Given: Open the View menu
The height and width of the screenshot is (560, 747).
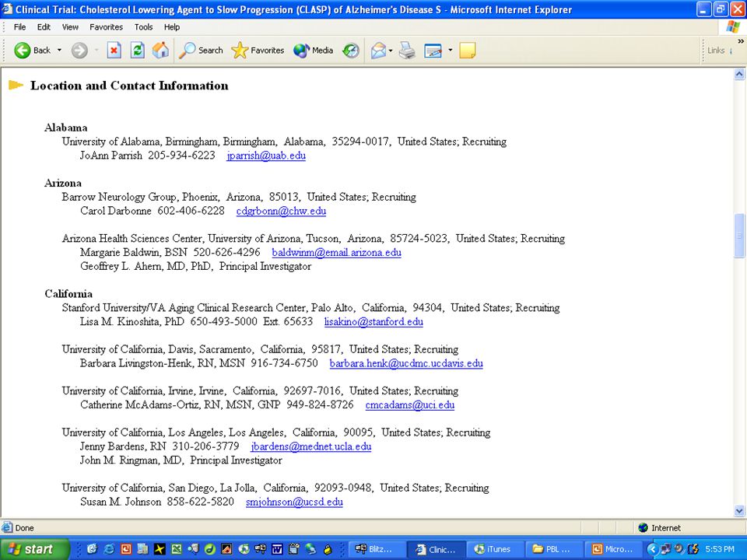Looking at the screenshot, I should coord(70,27).
